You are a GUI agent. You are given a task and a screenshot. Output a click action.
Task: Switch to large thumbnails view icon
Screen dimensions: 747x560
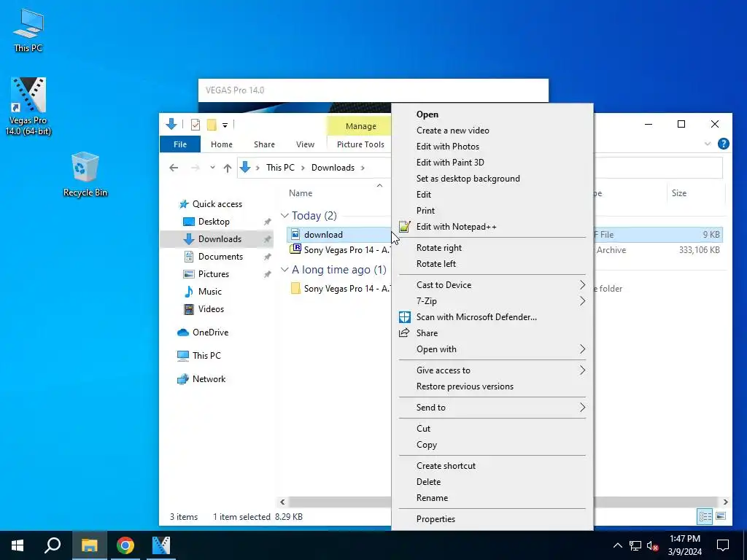(x=721, y=516)
